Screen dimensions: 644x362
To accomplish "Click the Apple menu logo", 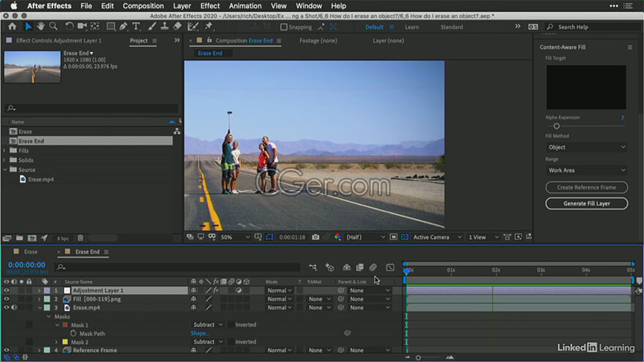I will tap(14, 6).
